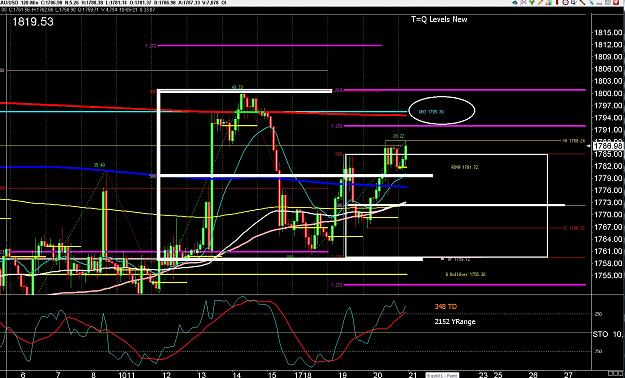Viewport: 625px width, 378px height.
Task: Click the RMR 1781.72 label inside the box
Action: [464, 167]
